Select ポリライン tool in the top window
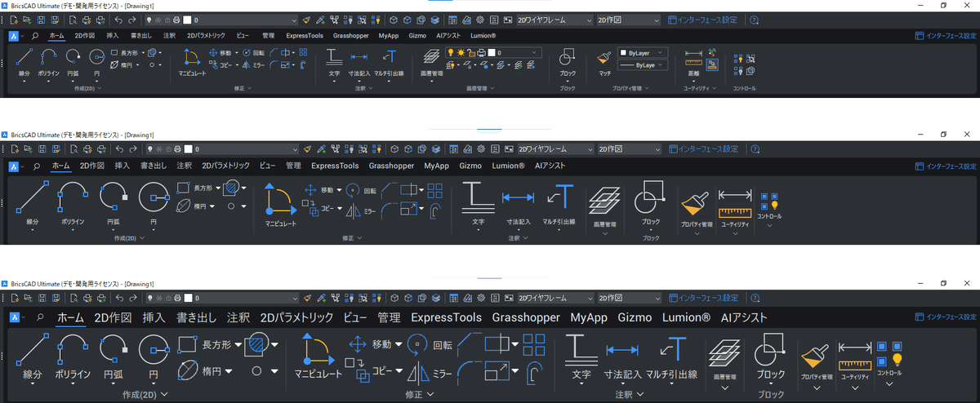 [x=49, y=61]
